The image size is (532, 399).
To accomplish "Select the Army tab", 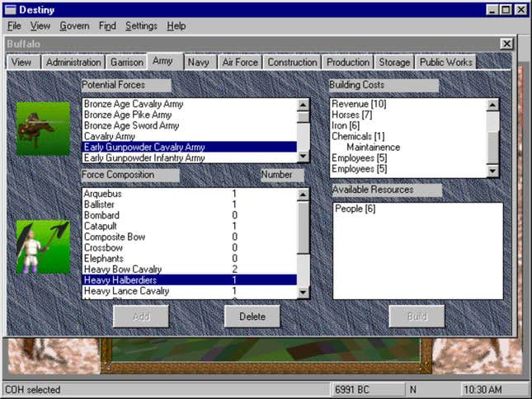I will pyautogui.click(x=165, y=61).
